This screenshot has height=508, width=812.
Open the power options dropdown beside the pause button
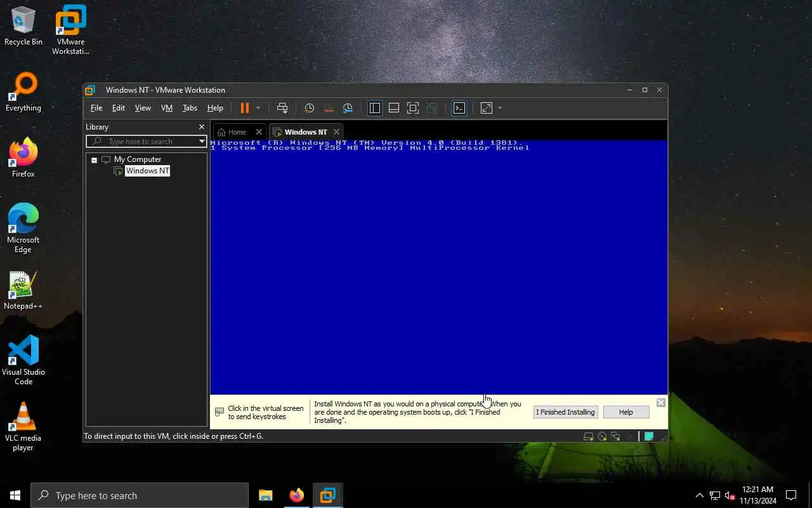pyautogui.click(x=258, y=108)
